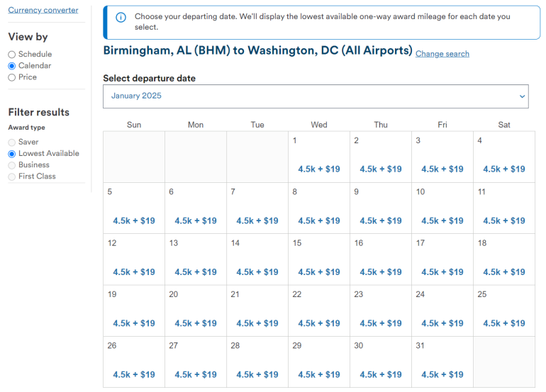Screen dimensions: 546x392
Task: Pick January 1 fare of 4.5k + $19
Action: (319, 169)
